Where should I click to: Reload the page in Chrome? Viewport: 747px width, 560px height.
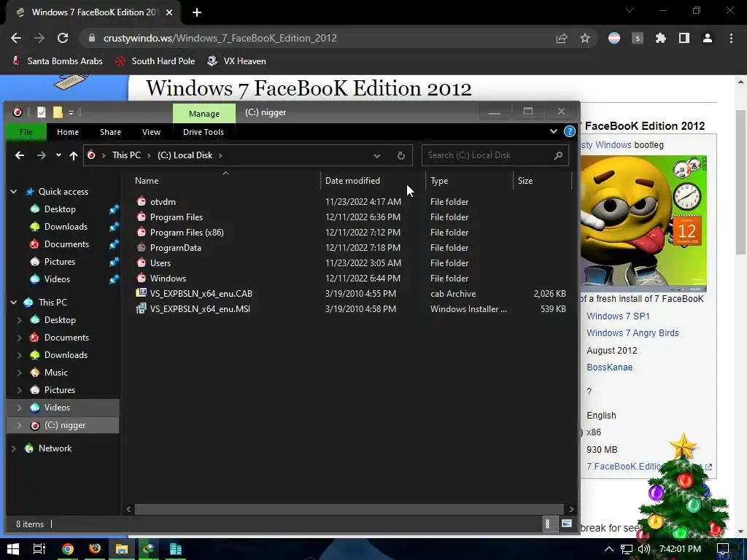point(63,38)
